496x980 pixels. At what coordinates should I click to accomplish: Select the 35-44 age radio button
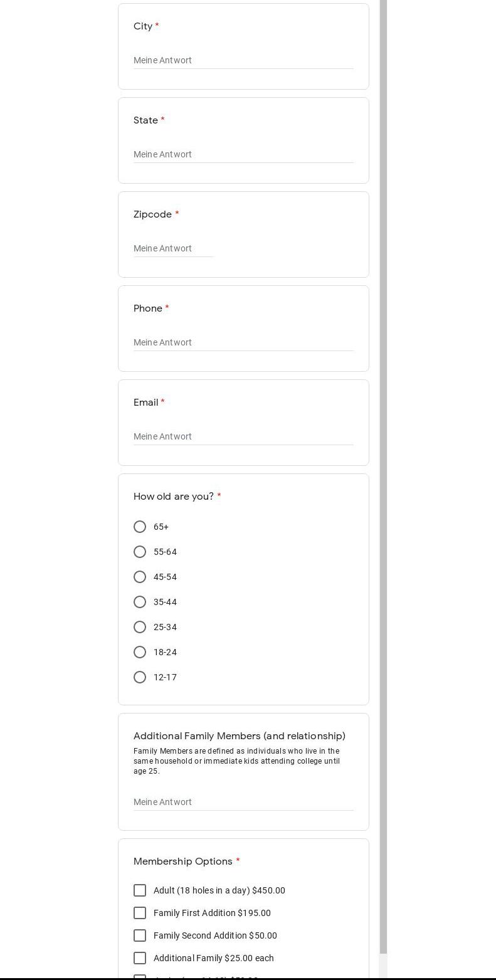click(x=140, y=602)
